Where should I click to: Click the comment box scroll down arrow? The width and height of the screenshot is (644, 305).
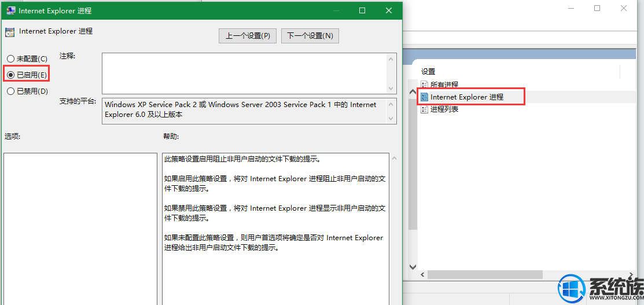tap(391, 88)
